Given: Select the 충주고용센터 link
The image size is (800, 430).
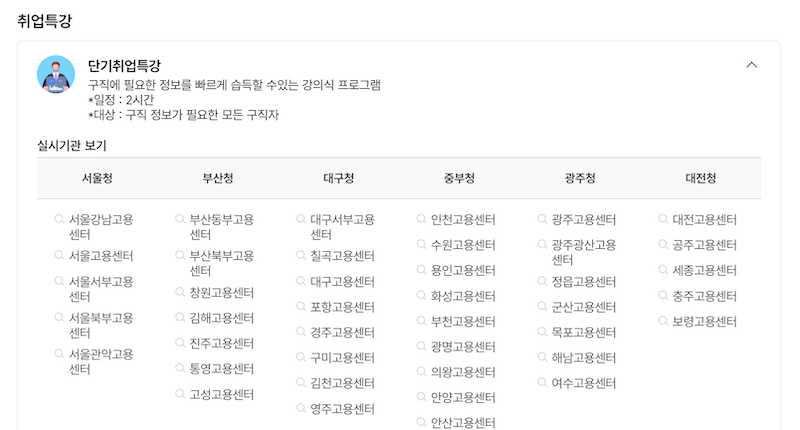Looking at the screenshot, I should pyautogui.click(x=704, y=296).
